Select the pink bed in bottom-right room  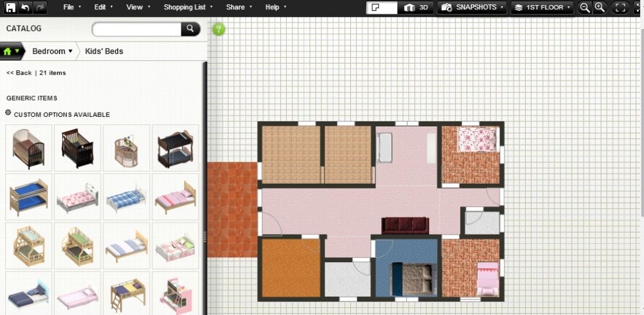[487, 279]
